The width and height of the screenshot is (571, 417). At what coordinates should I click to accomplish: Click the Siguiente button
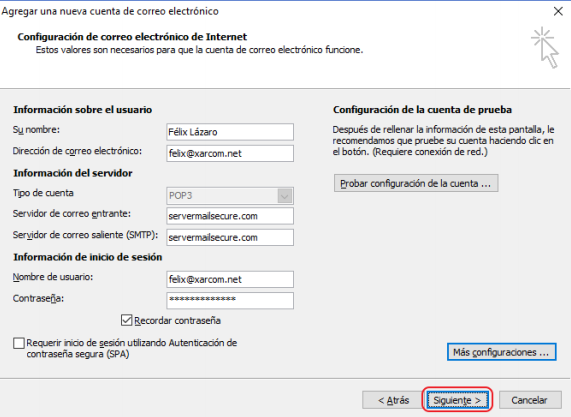(457, 400)
